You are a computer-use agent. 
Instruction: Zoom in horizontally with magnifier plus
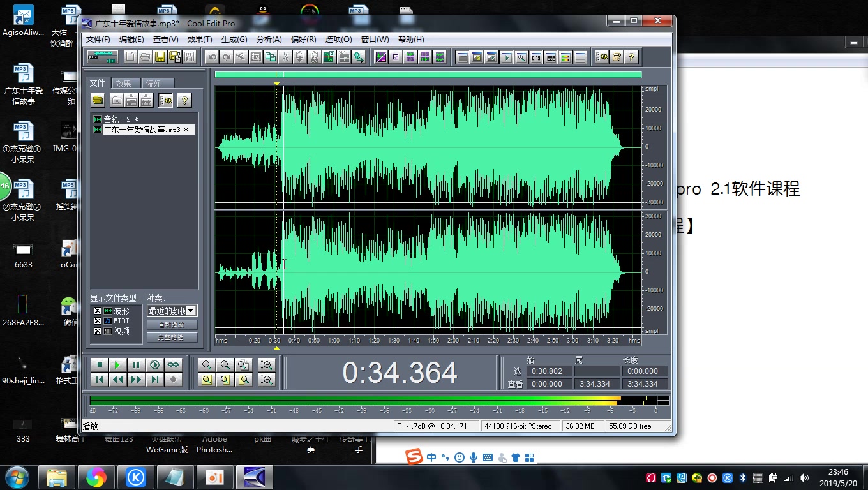(x=206, y=365)
